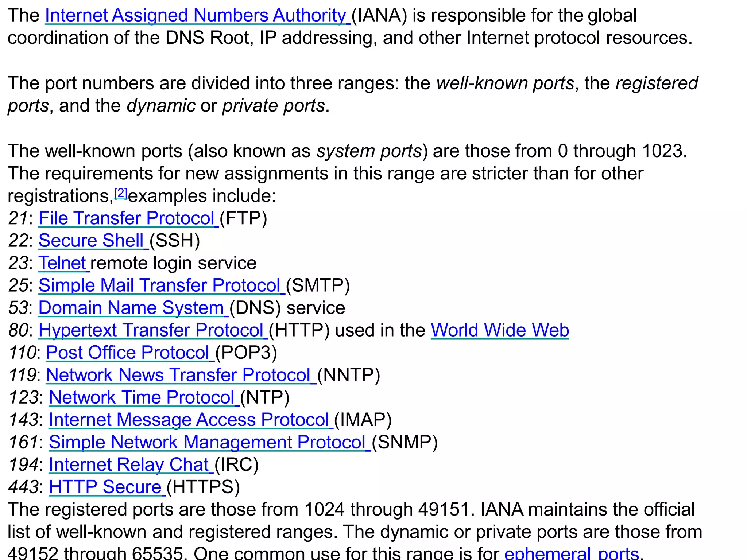Select the port number 161 text

click(23, 442)
